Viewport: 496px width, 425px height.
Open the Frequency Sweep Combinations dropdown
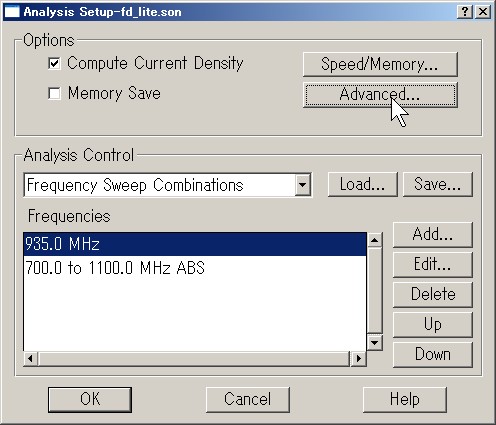click(x=168, y=185)
